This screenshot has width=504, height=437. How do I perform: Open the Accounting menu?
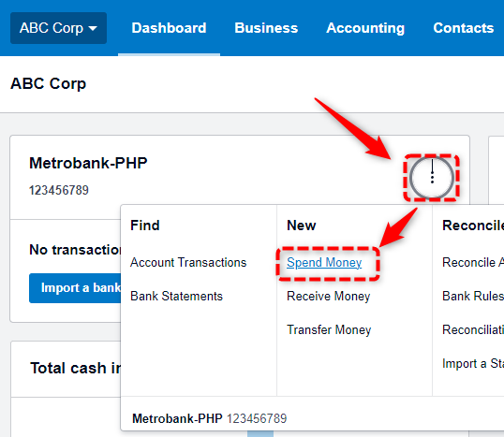point(365,28)
